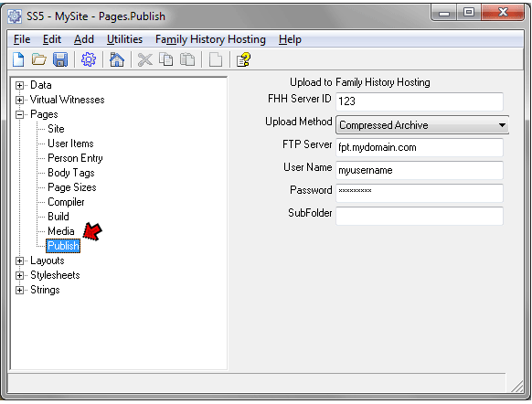532x404 pixels.
Task: Select the Strings tree label
Action: coord(45,290)
